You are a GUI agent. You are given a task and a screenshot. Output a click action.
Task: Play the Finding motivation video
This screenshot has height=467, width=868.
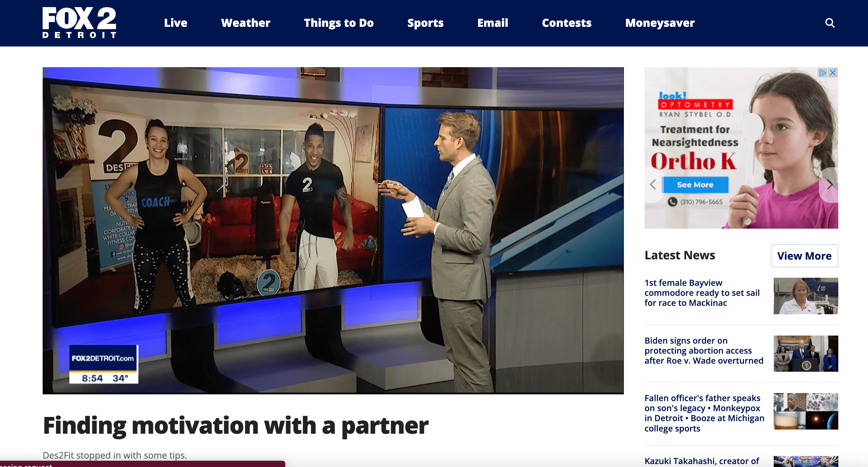333,231
